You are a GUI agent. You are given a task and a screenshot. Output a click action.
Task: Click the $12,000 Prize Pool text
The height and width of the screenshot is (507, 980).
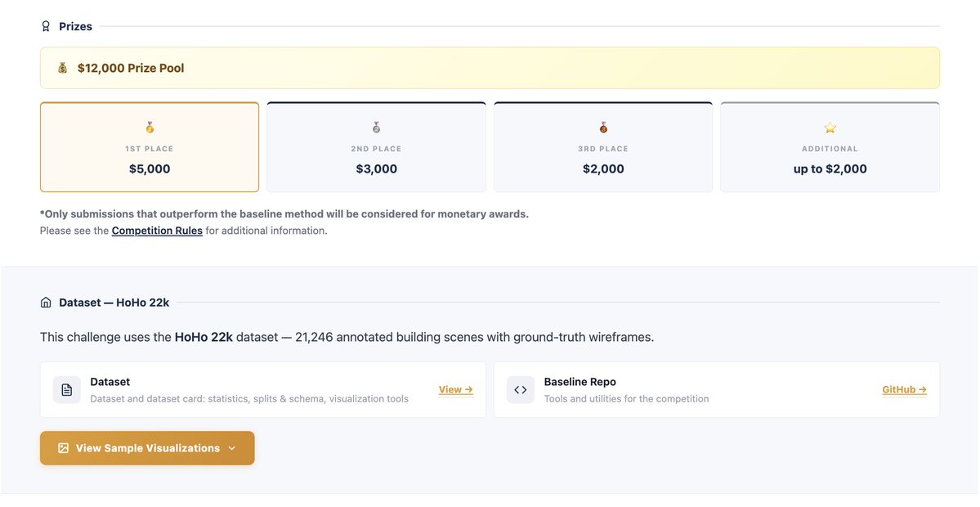click(x=131, y=68)
